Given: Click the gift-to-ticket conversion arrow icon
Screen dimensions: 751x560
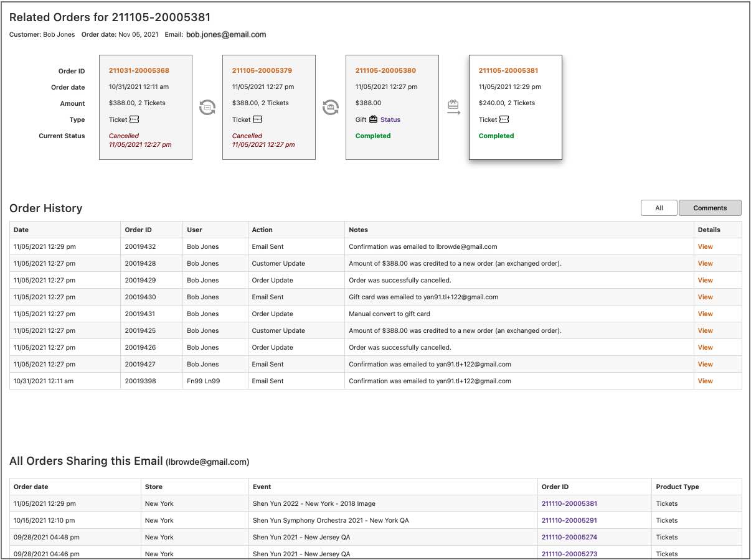Looking at the screenshot, I should [x=454, y=108].
